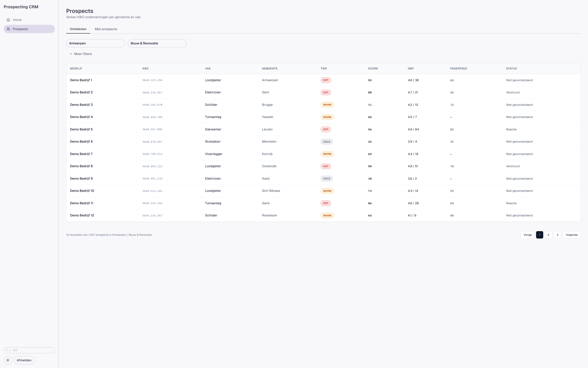Click the GBP column header
The height and width of the screenshot is (368, 588).
tap(411, 69)
